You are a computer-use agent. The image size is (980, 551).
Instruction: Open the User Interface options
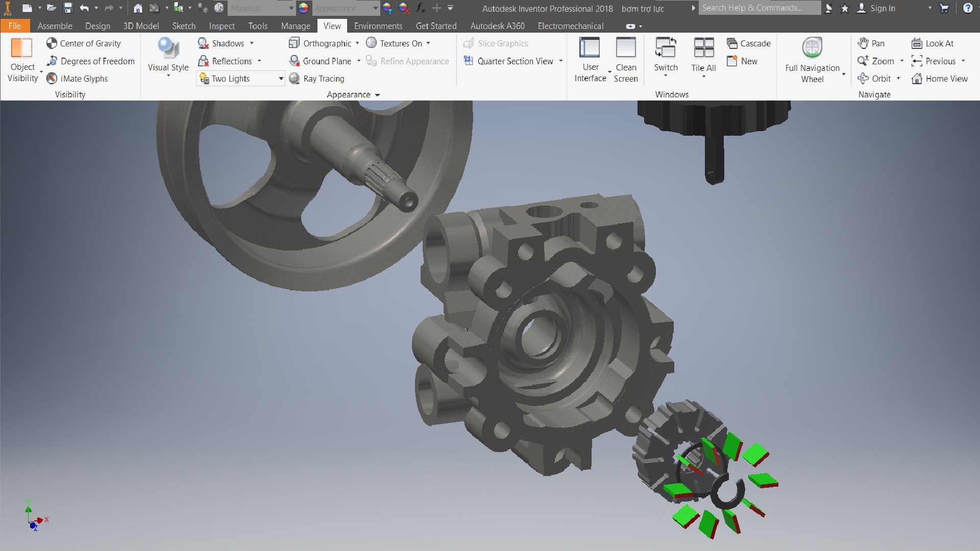click(x=591, y=60)
